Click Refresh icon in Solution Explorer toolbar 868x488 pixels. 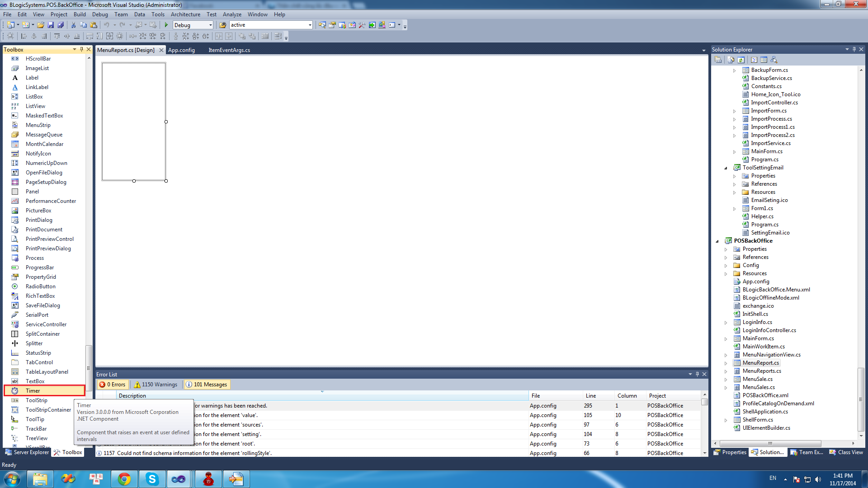click(x=741, y=60)
